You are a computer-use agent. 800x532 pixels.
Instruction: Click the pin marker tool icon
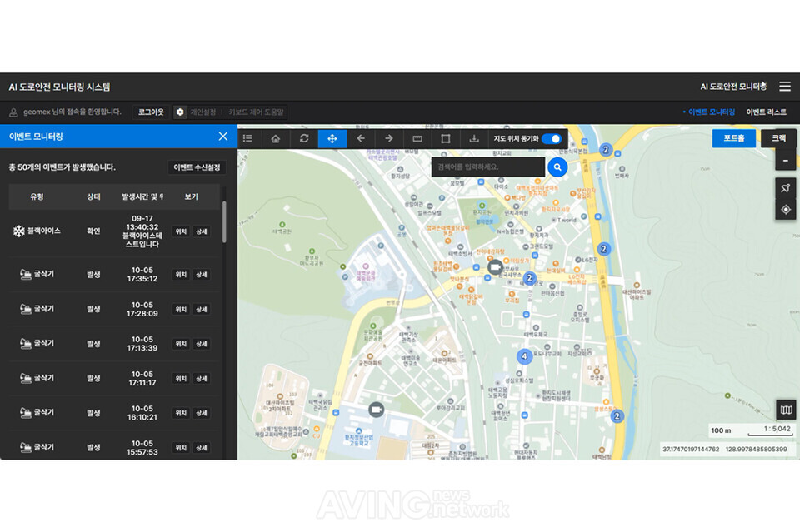pyautogui.click(x=785, y=188)
